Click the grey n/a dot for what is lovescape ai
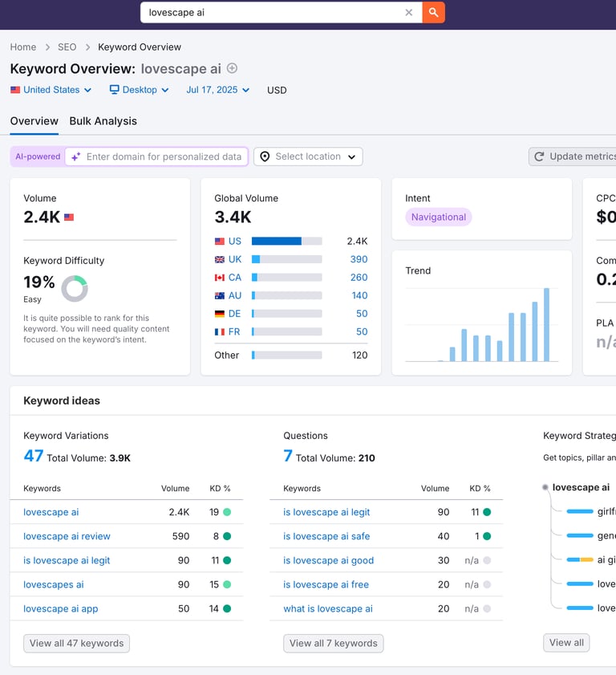 tap(487, 608)
